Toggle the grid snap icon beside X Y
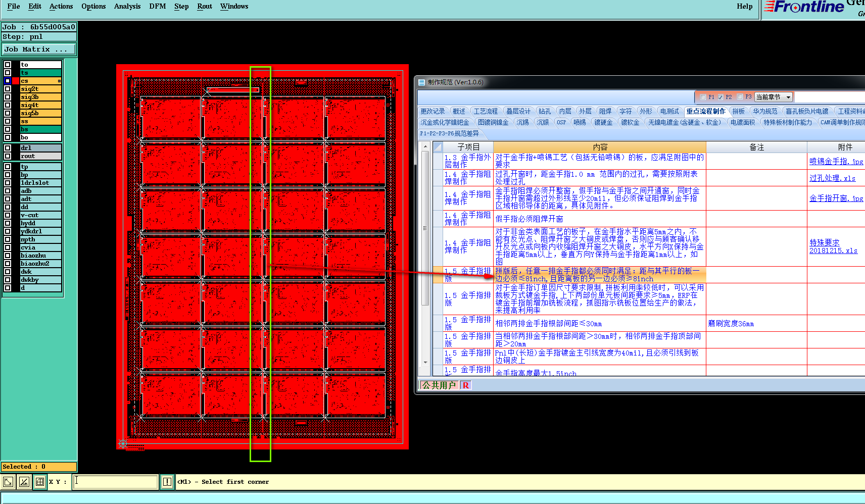 pyautogui.click(x=40, y=482)
